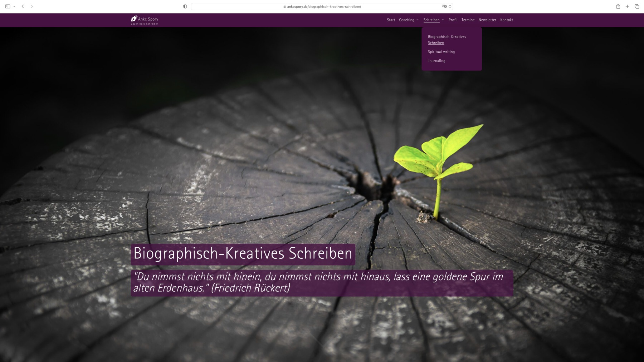
Task: Click the translate icon in the address bar
Action: point(444,6)
